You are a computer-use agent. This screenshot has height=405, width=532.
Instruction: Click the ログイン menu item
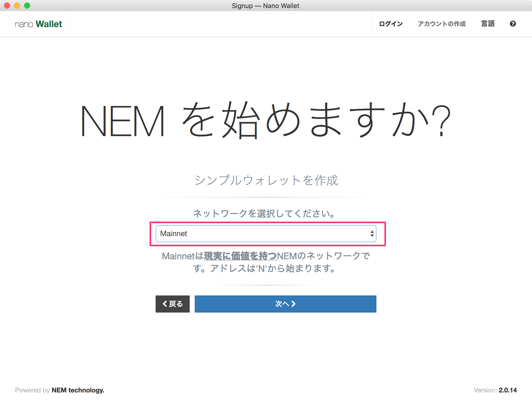pos(391,24)
